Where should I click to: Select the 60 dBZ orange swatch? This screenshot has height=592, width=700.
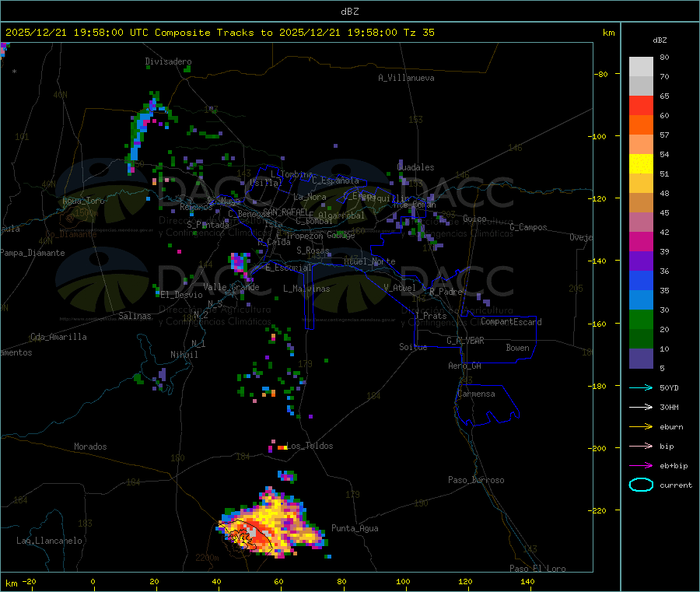click(641, 125)
